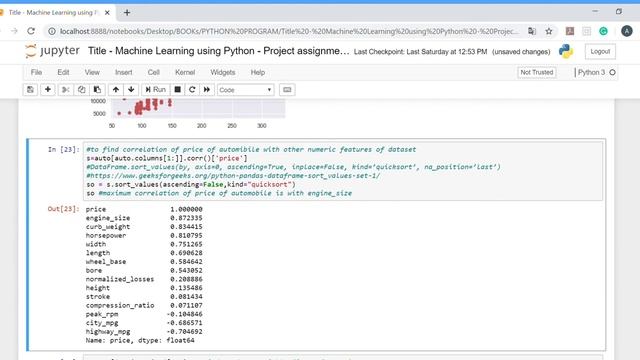Cut selected cells with the scissors icon
The height and width of the screenshot is (360, 640).
tap(65, 90)
